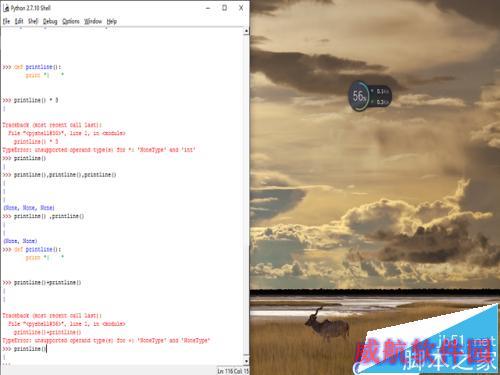Maximize the Python Shell window
500x375 pixels.
pos(225,8)
